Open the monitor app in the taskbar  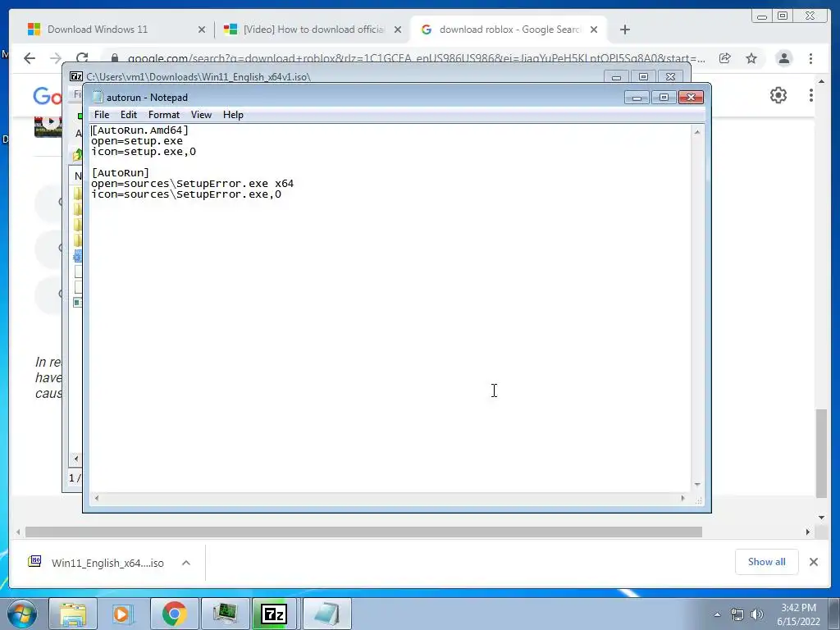225,614
